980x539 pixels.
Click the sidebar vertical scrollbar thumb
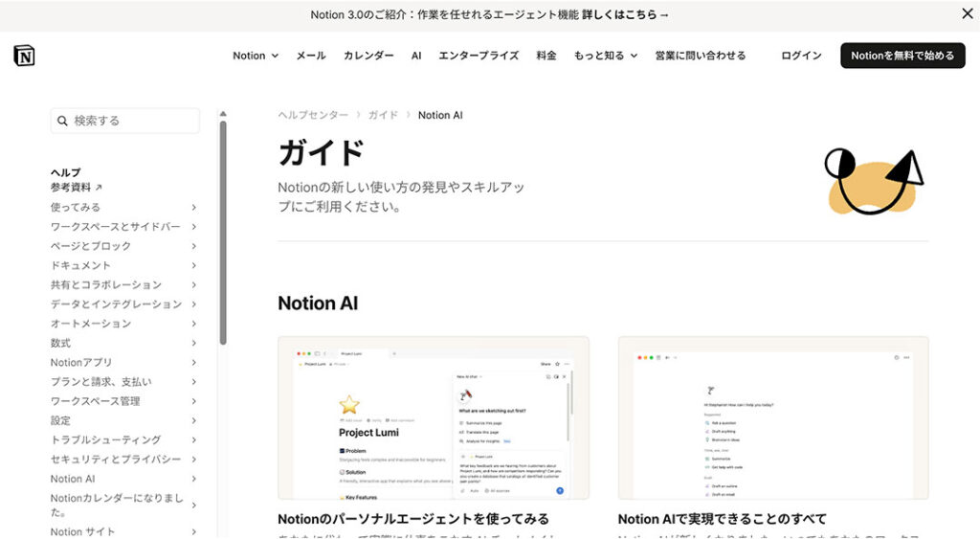tap(223, 233)
